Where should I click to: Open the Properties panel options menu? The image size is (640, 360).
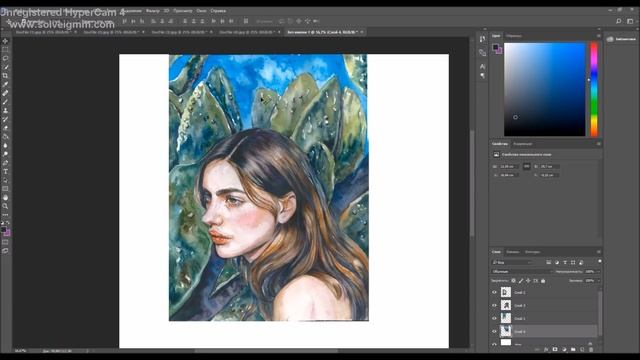tap(598, 144)
